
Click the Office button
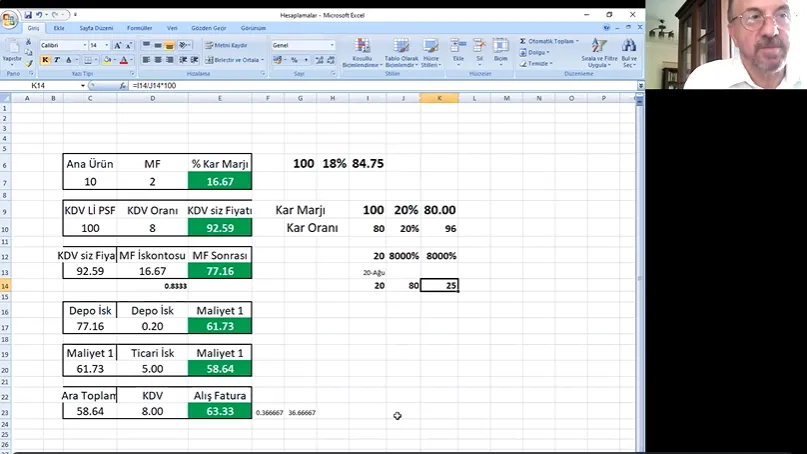(x=11, y=19)
